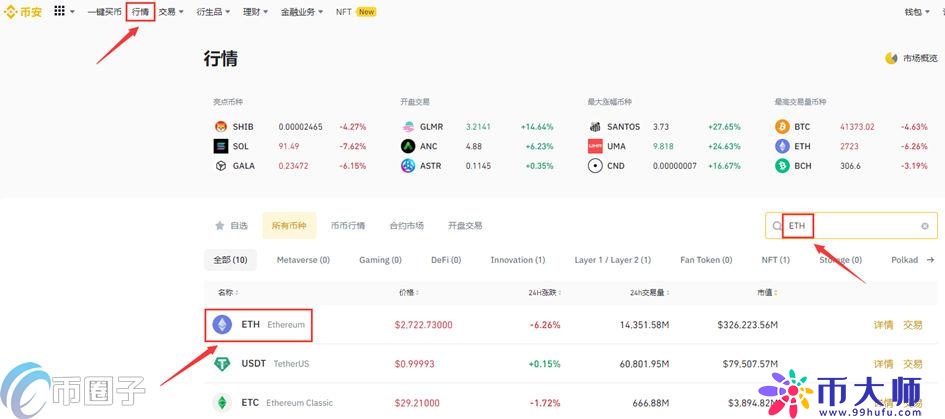Switch to the 开盘交易 tab
Image resolution: width=945 pixels, height=419 pixels.
(x=465, y=225)
